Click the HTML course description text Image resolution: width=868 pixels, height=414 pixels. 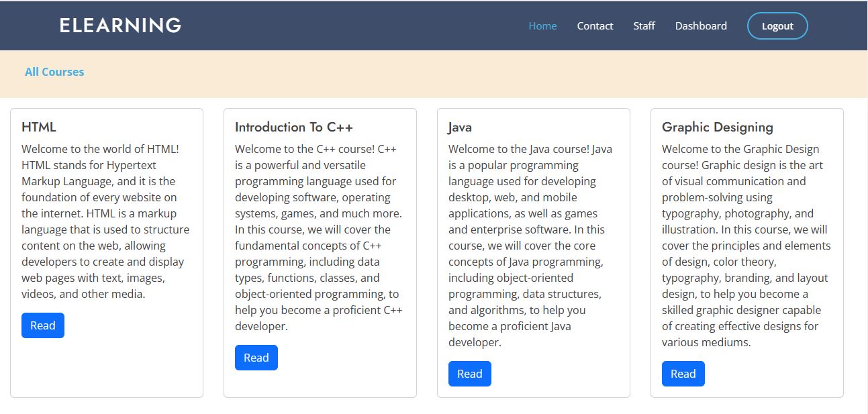pyautogui.click(x=106, y=221)
